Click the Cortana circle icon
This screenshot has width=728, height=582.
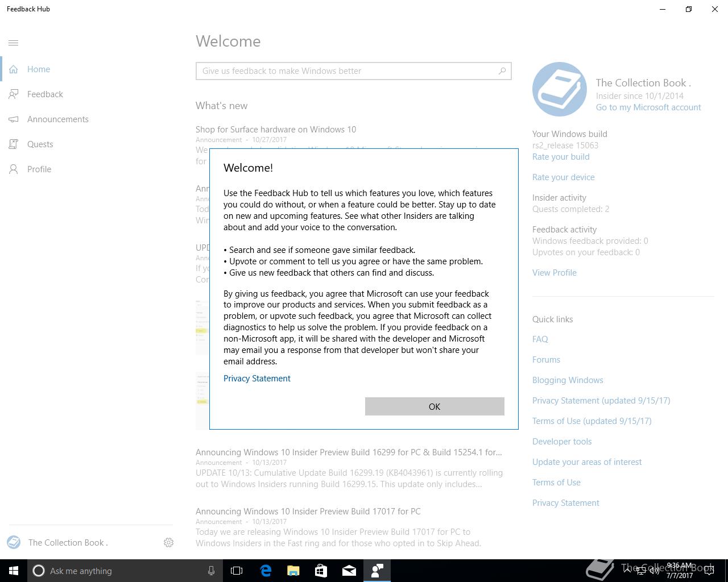pos(39,571)
